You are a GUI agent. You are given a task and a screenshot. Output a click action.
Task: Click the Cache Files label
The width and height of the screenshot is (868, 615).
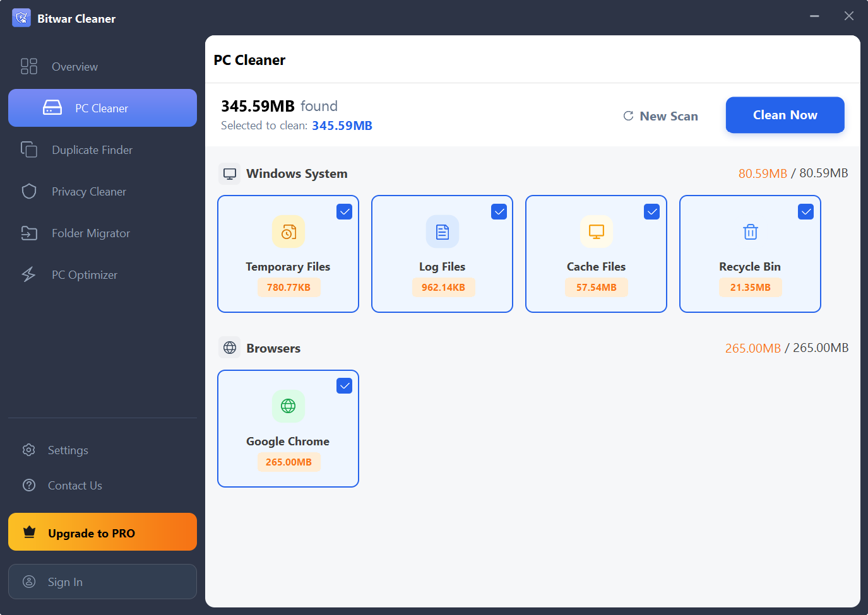click(x=597, y=267)
